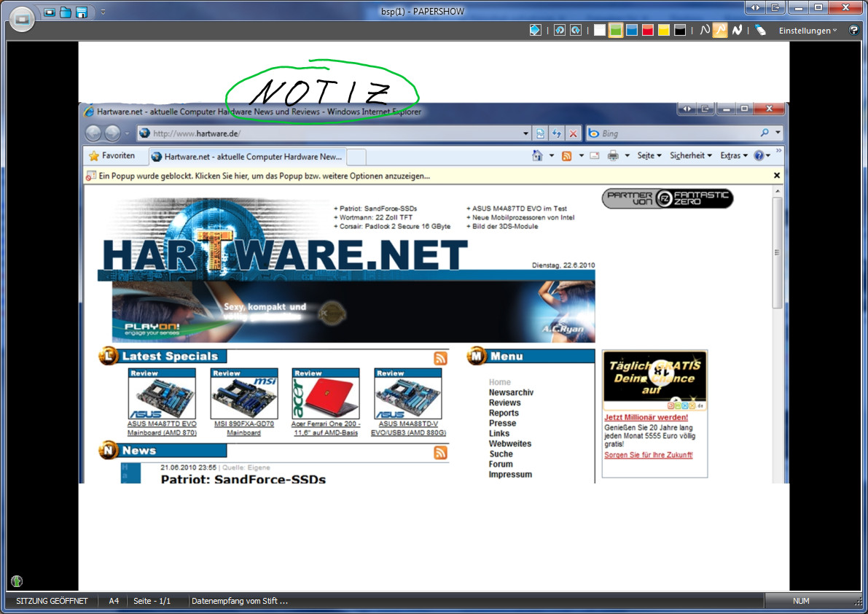Click the magnifier search icon
This screenshot has width=868, height=614.
point(765,133)
